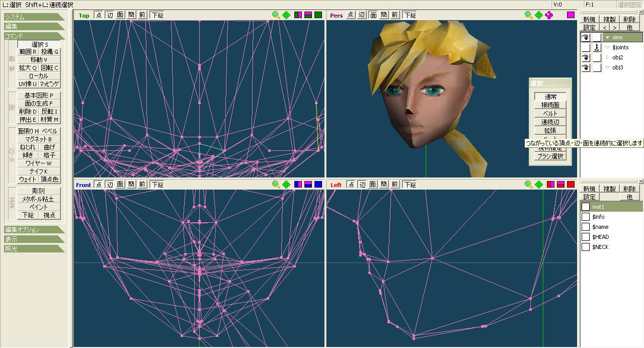644x348 pixels.
Task: Click 新規 in the object panel
Action: pos(590,20)
